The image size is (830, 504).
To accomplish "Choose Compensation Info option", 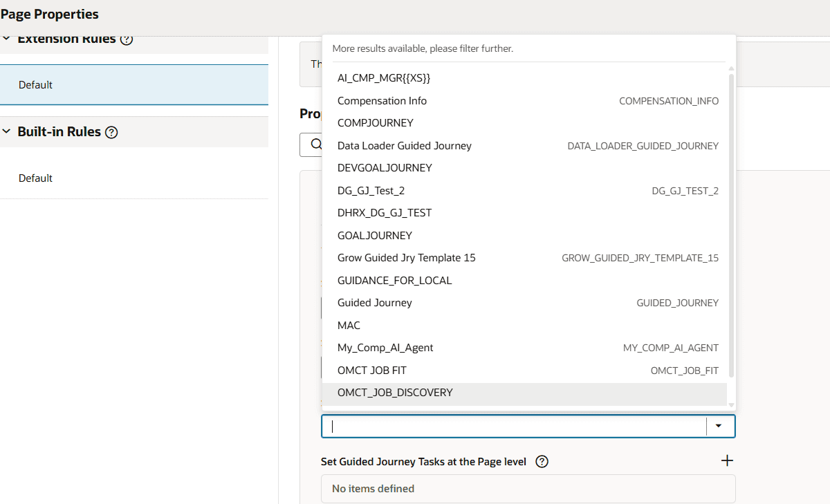I will point(382,101).
